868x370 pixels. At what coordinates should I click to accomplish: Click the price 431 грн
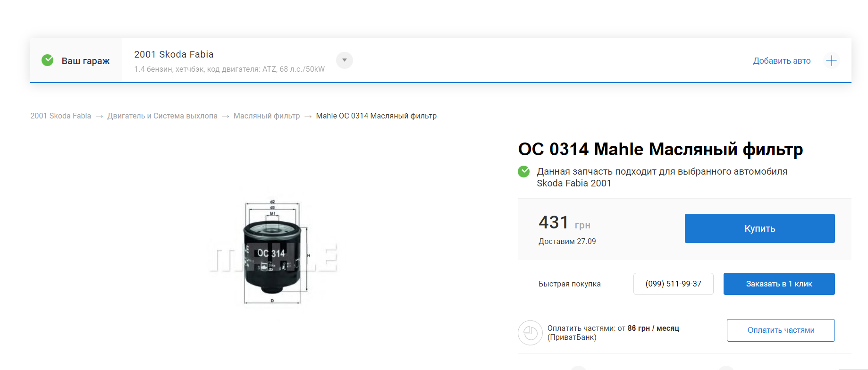tap(565, 222)
